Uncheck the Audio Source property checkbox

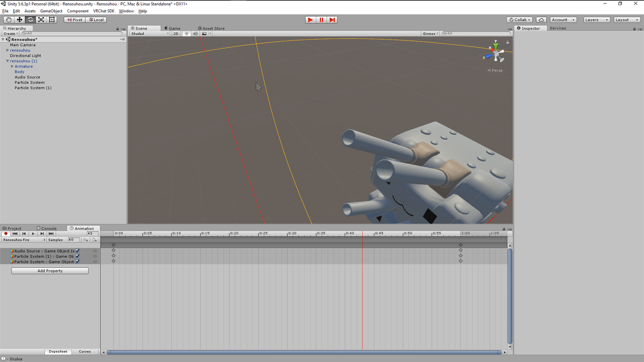(x=77, y=251)
